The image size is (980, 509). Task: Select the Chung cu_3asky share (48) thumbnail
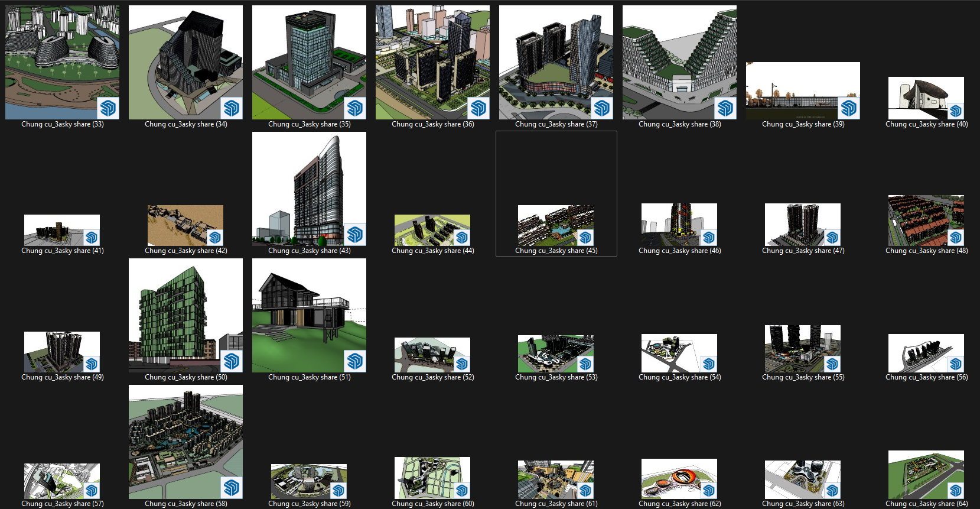tap(926, 221)
